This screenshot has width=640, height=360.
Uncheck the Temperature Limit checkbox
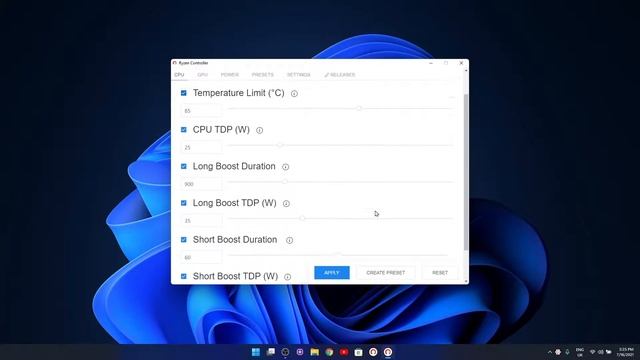click(x=184, y=93)
